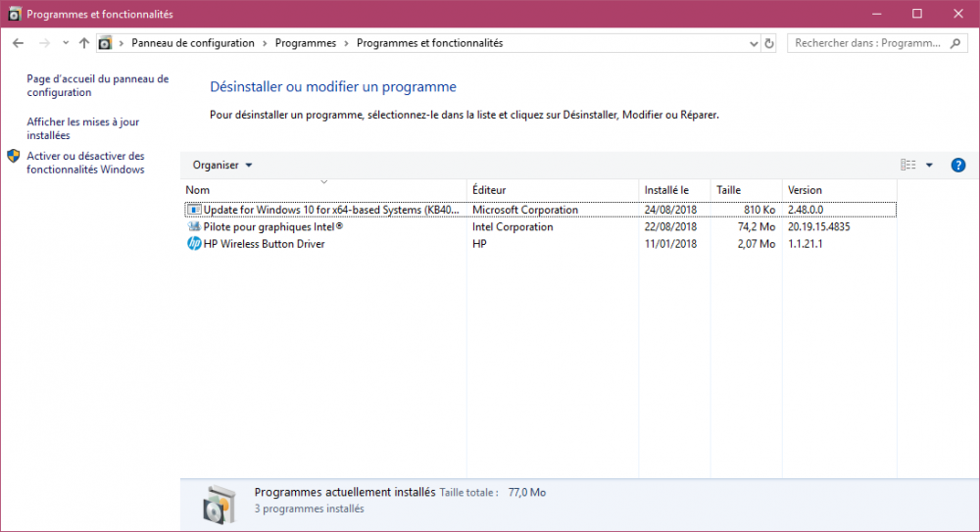This screenshot has height=532, width=980.
Task: Close the Programmes et fonctionnalités window
Action: [958, 14]
